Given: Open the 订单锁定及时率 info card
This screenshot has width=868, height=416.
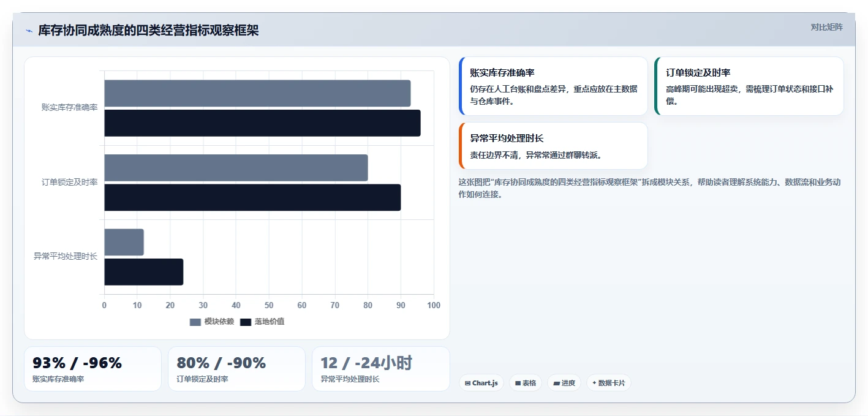Looking at the screenshot, I should click(x=749, y=86).
